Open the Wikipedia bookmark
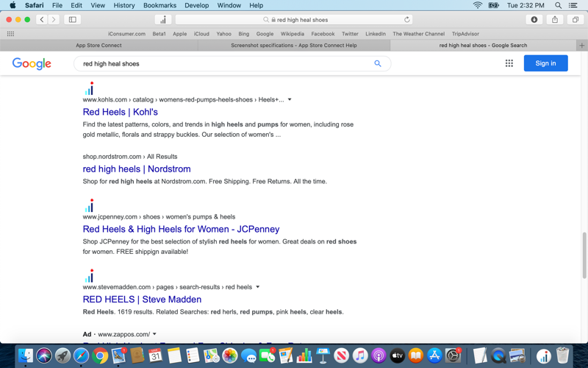The width and height of the screenshot is (588, 368). click(x=293, y=34)
